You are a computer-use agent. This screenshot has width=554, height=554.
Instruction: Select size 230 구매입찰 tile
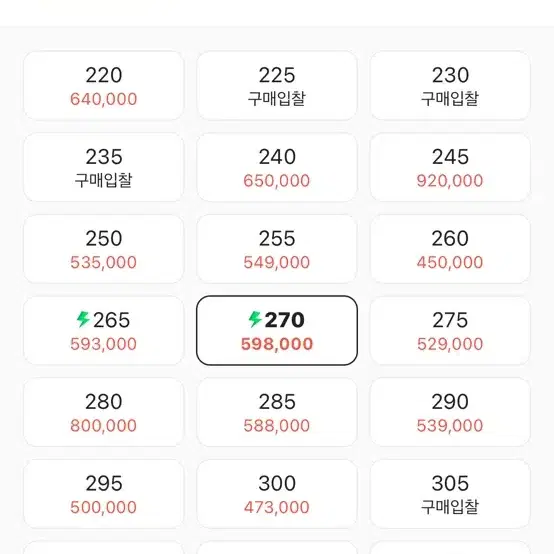(x=450, y=86)
